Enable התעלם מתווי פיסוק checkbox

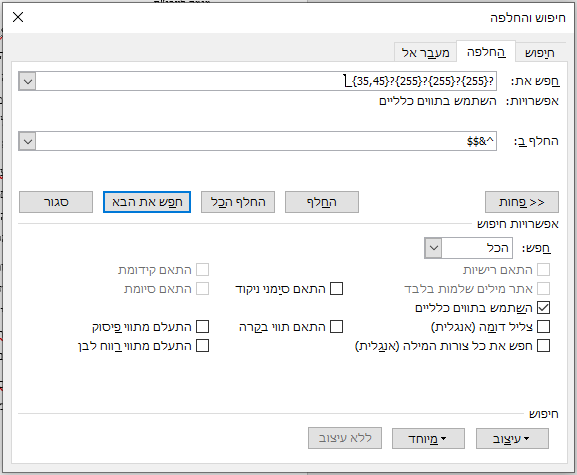[202, 326]
